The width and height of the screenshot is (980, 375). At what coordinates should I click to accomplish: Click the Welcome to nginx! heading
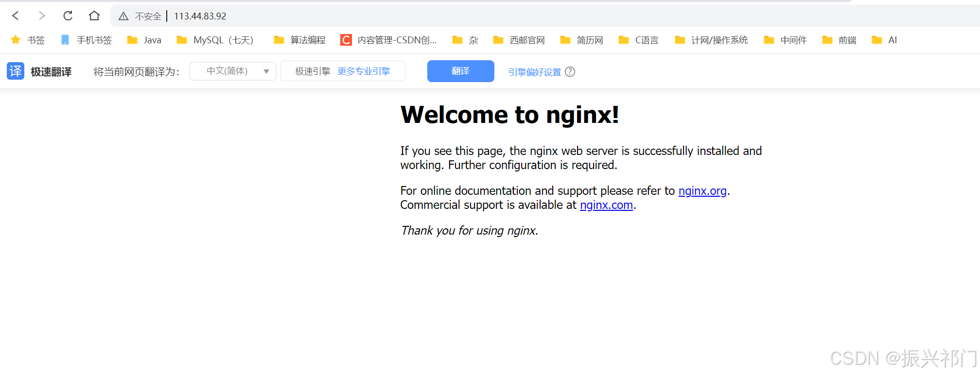[509, 115]
